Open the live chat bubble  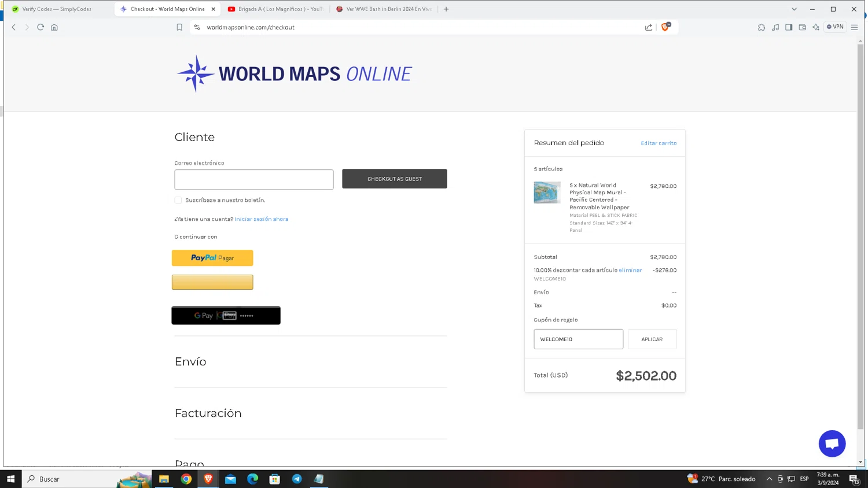pos(832,443)
